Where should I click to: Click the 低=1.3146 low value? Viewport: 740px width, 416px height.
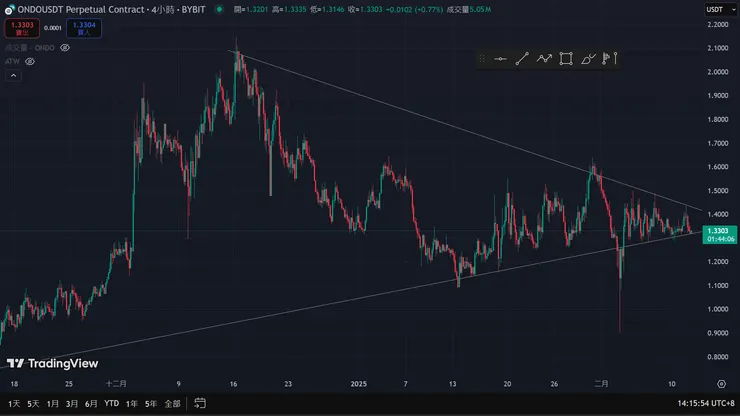tap(327, 9)
